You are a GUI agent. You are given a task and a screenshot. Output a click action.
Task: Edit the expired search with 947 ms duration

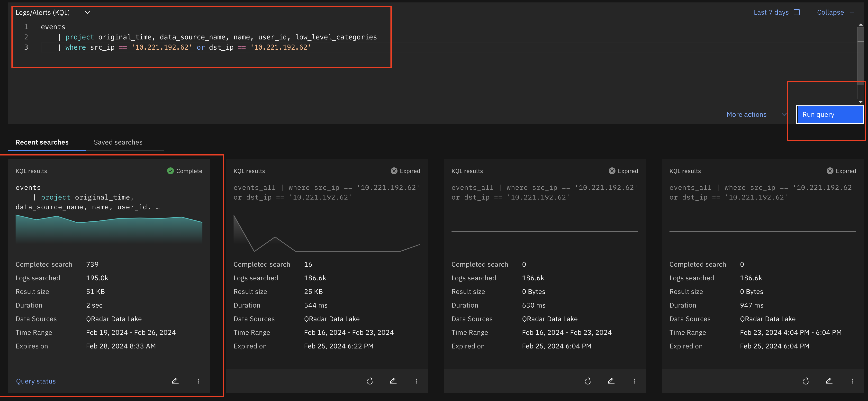point(829,381)
